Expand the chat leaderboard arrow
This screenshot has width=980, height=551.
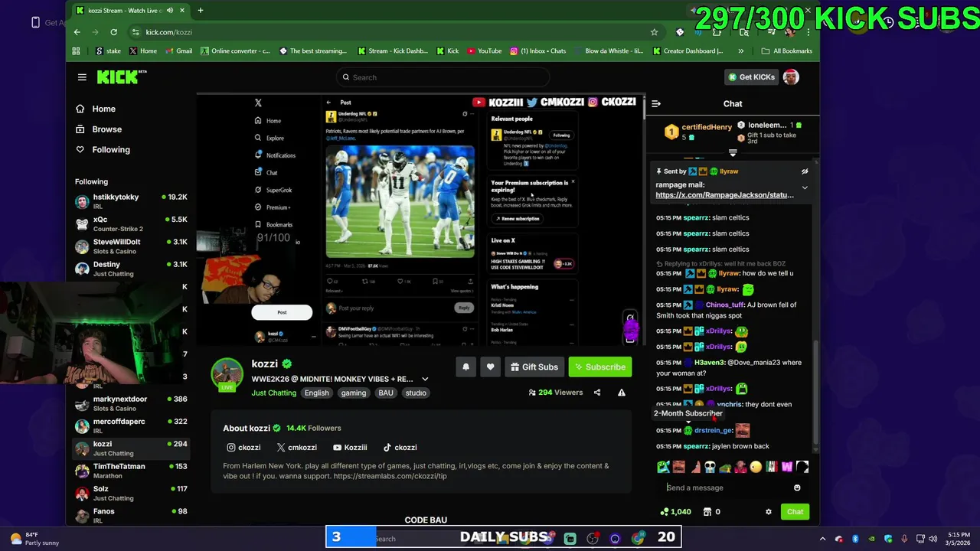point(733,153)
